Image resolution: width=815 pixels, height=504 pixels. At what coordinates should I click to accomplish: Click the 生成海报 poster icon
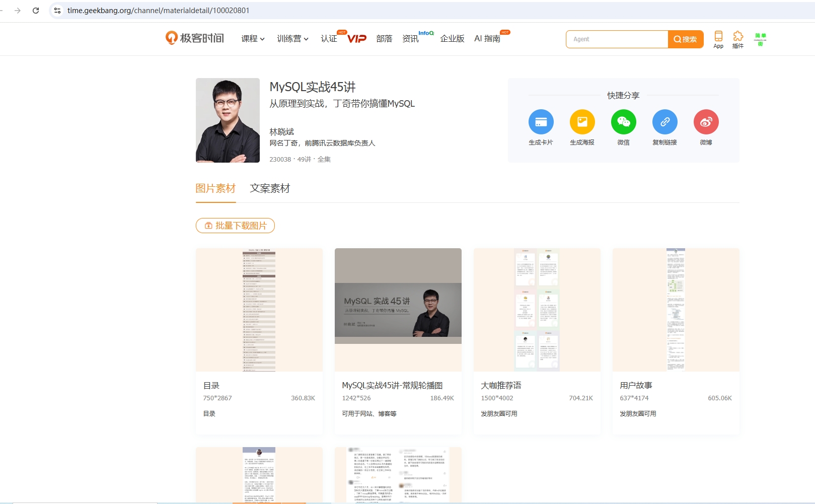582,122
